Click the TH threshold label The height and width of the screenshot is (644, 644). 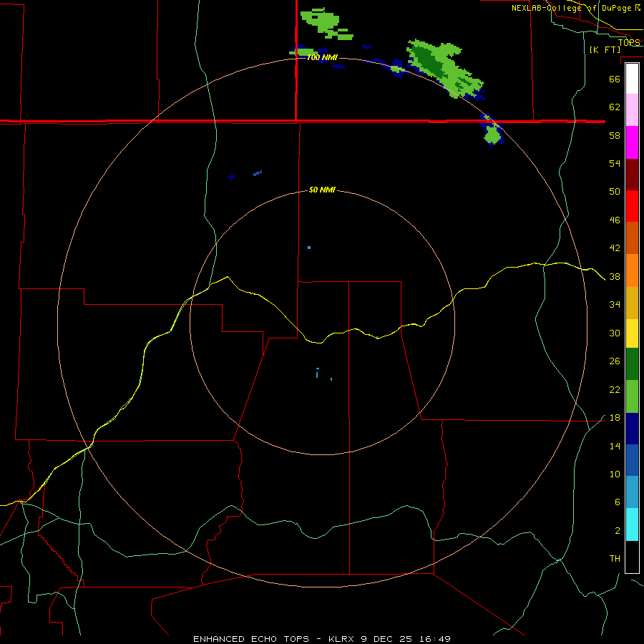point(615,559)
